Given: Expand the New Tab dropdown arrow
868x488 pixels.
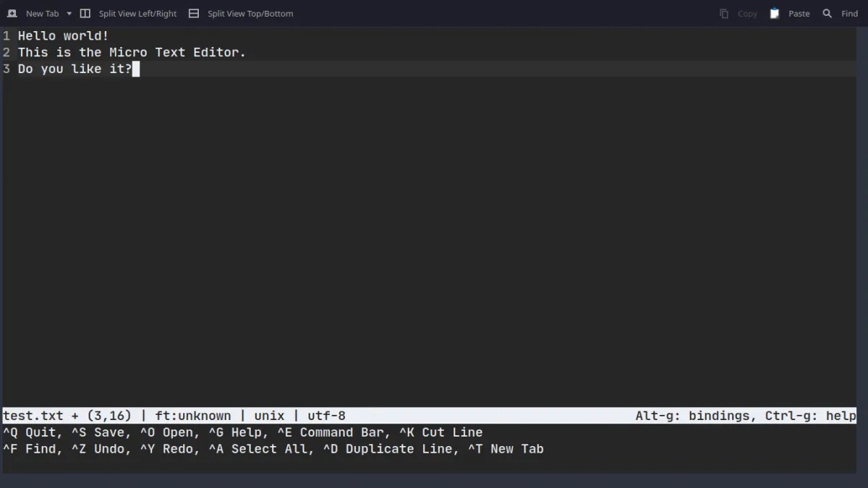Looking at the screenshot, I should [x=68, y=13].
